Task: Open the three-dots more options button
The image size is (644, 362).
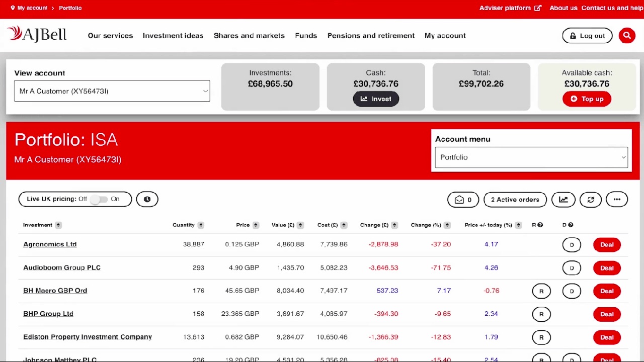Action: [x=617, y=200]
